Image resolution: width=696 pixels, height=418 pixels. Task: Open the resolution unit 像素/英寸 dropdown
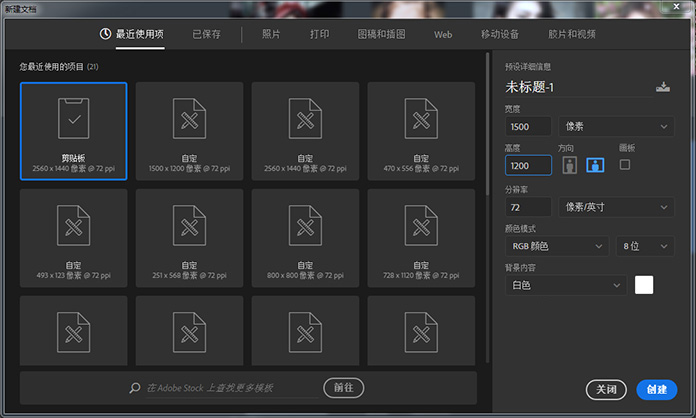click(616, 207)
